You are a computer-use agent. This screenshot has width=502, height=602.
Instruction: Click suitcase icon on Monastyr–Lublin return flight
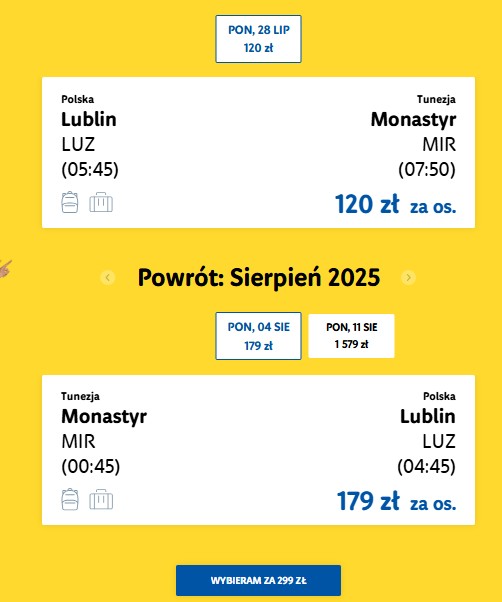coord(101,499)
